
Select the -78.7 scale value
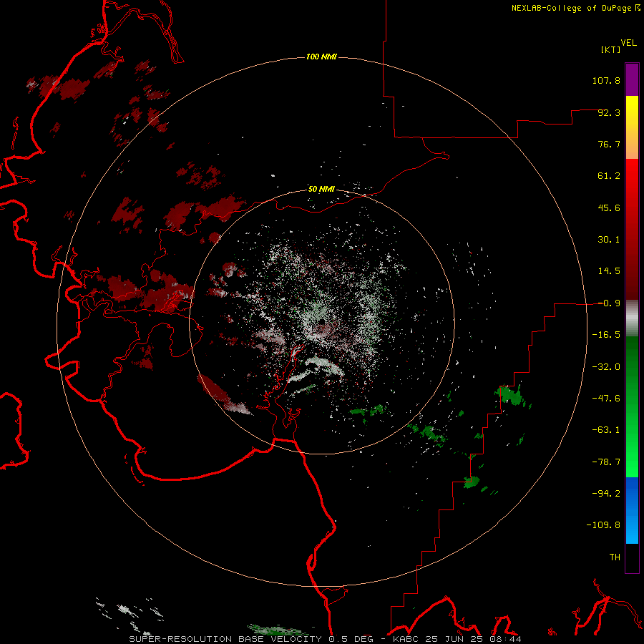[x=606, y=462]
